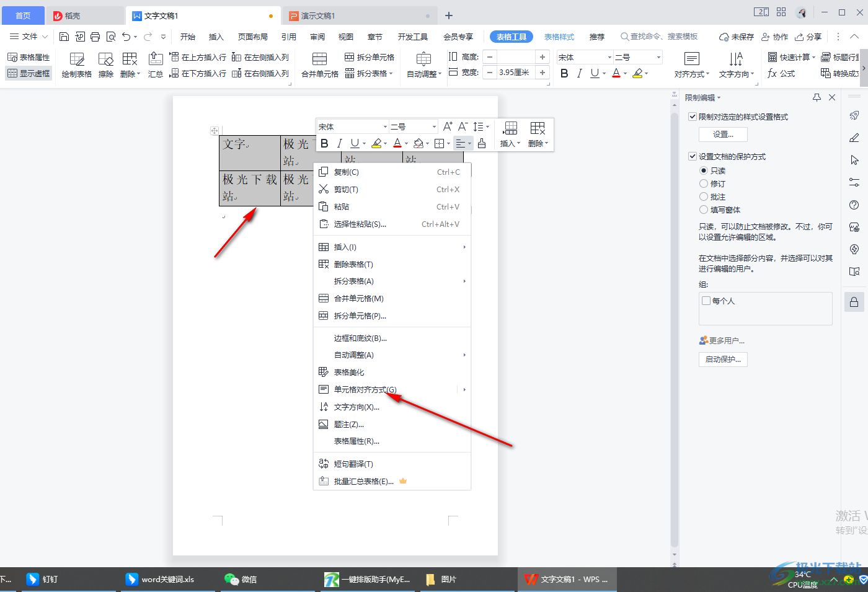Open 单元格对齐方式(G) submenu

[392, 389]
